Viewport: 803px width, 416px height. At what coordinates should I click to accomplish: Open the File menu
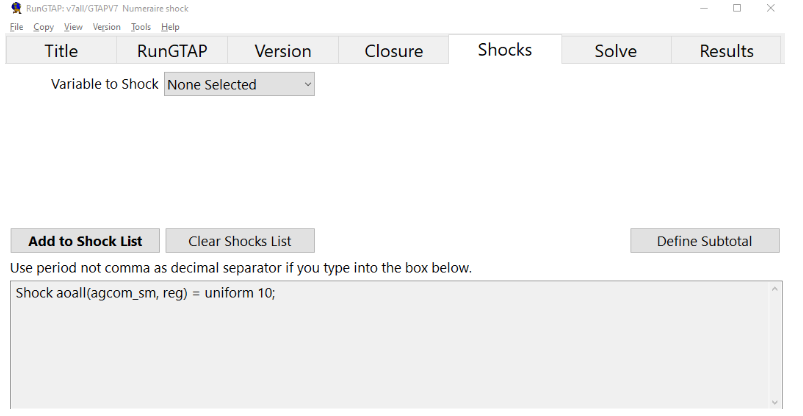16,27
